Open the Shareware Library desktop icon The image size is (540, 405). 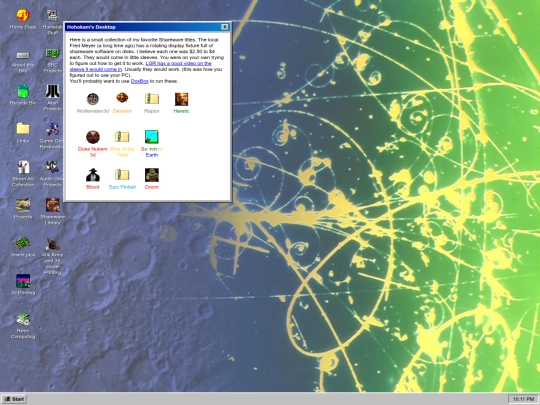[x=52, y=211]
